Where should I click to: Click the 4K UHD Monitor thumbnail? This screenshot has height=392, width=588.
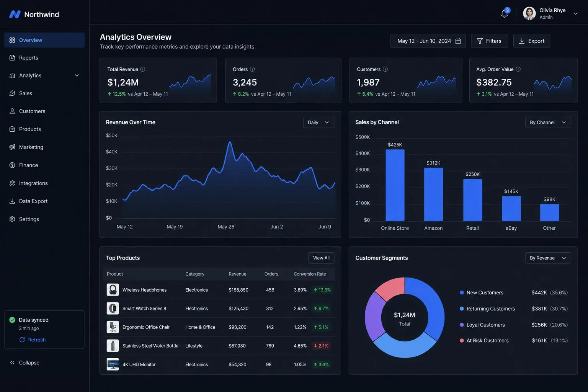(113, 364)
